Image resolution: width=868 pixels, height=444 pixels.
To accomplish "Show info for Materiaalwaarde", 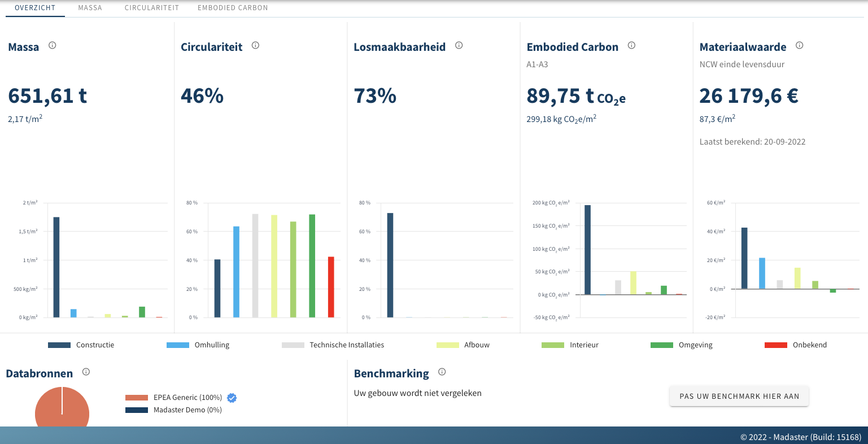I will (799, 46).
